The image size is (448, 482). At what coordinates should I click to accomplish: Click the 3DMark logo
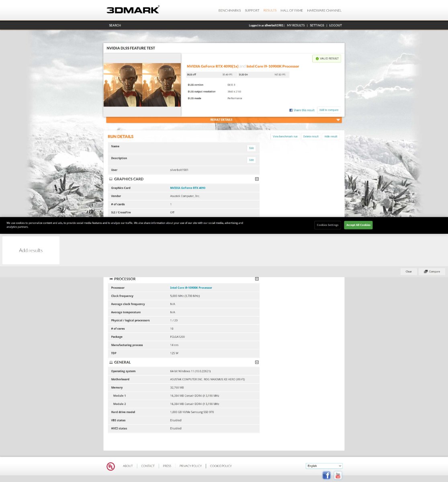(x=133, y=10)
